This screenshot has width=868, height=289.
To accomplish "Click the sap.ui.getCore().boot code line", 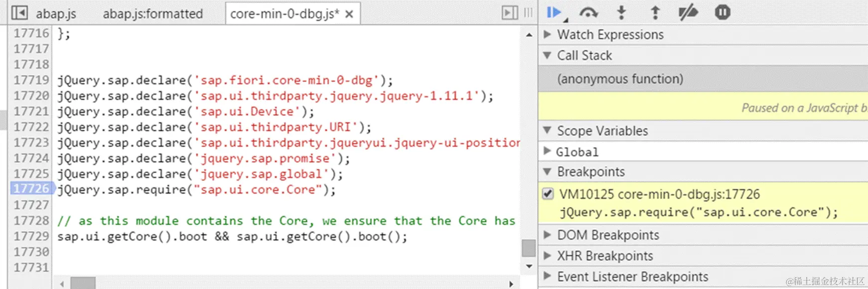I will pyautogui.click(x=232, y=236).
